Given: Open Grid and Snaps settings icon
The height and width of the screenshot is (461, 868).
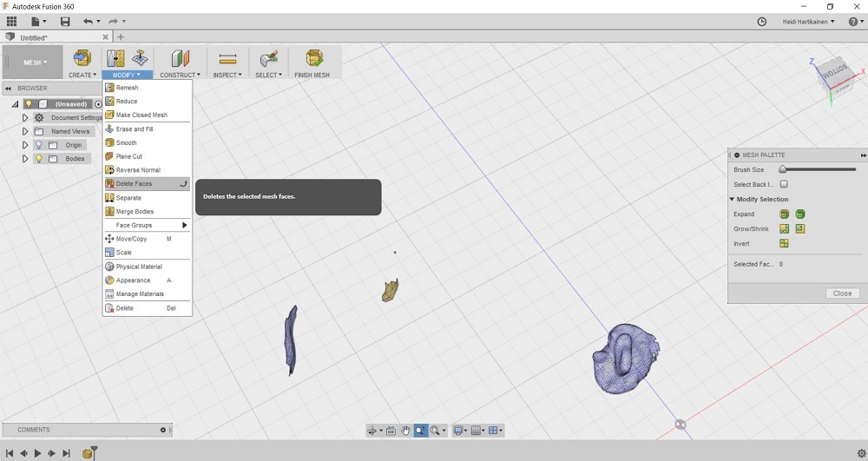Looking at the screenshot, I should point(476,431).
